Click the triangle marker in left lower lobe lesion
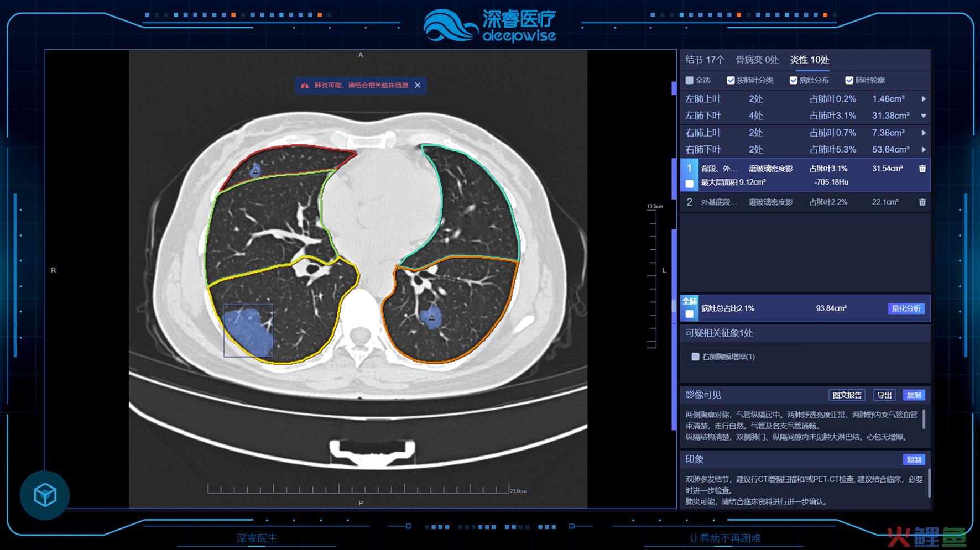 click(x=431, y=318)
